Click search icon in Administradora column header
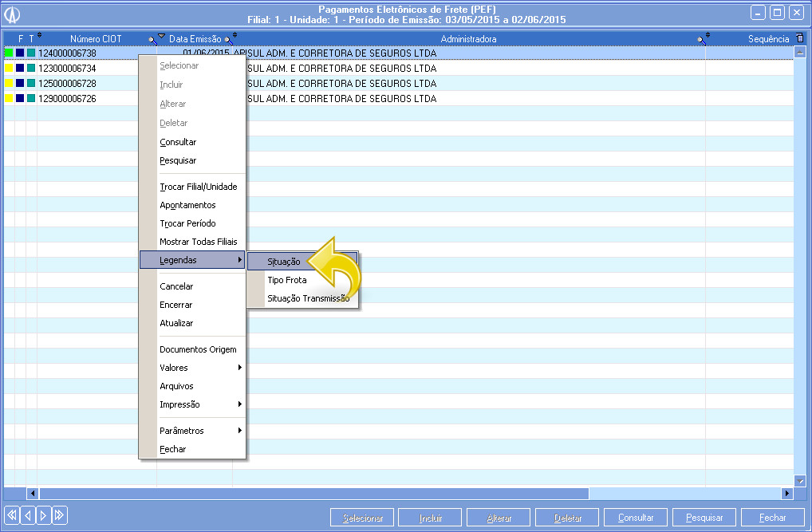The width and height of the screenshot is (812, 532). (700, 39)
